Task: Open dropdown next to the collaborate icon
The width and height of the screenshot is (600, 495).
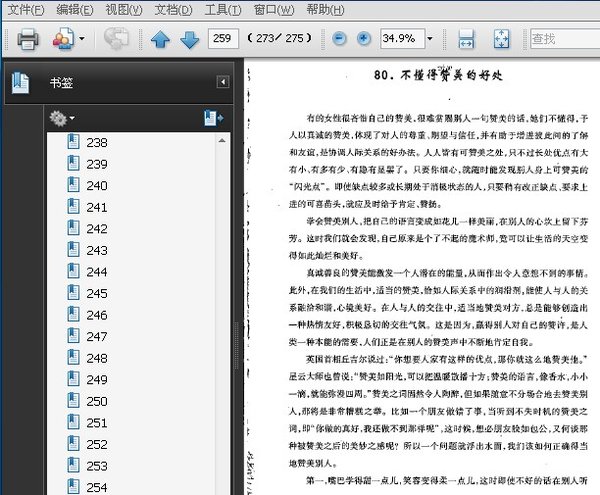Action: (81, 39)
